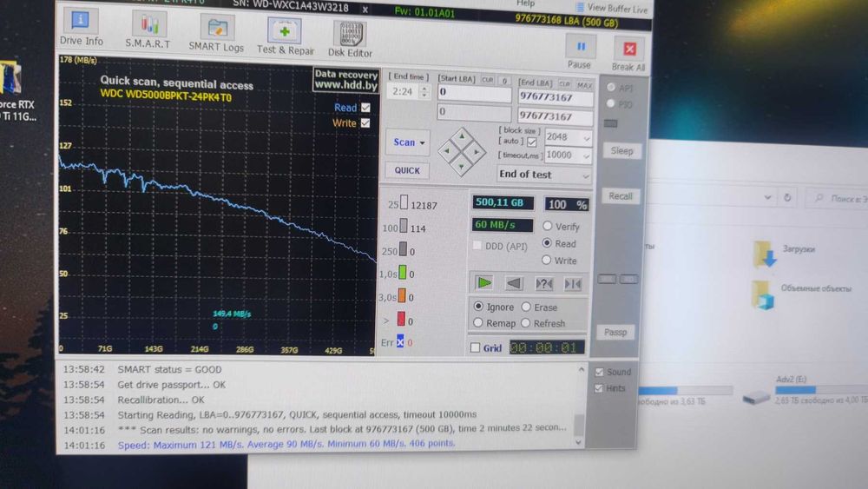Open the S.M.A.R.T attributes view
868x489 pixels.
pos(148,30)
